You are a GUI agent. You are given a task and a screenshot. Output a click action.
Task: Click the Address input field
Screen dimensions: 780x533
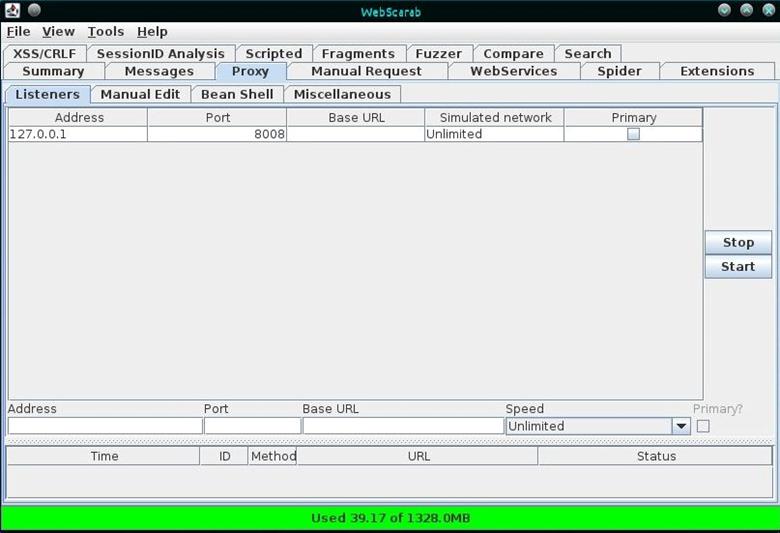105,426
